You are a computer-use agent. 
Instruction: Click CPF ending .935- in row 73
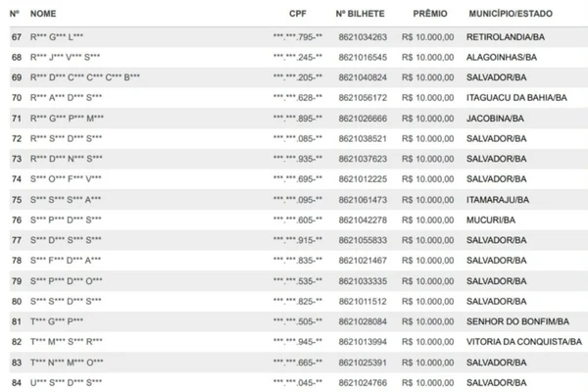coord(298,159)
